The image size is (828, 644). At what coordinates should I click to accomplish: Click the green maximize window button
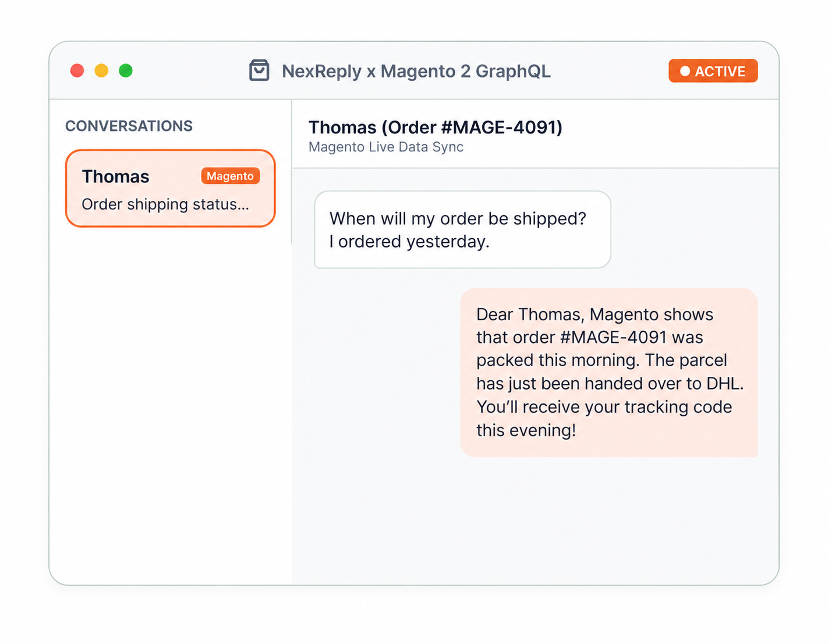(126, 70)
